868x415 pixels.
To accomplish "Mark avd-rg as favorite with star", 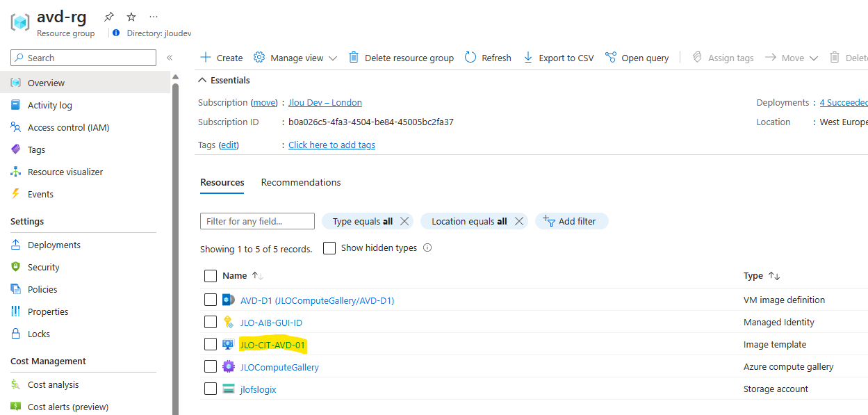I will (x=131, y=17).
